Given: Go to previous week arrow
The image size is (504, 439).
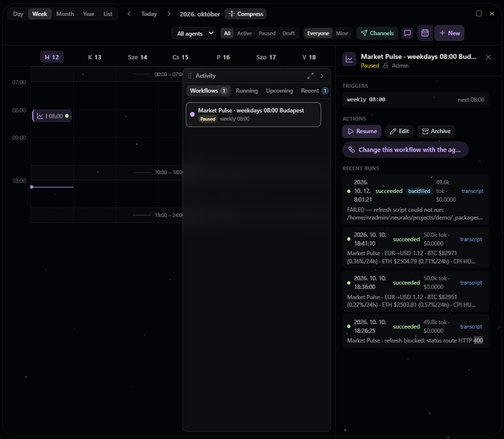Looking at the screenshot, I should tap(129, 14).
